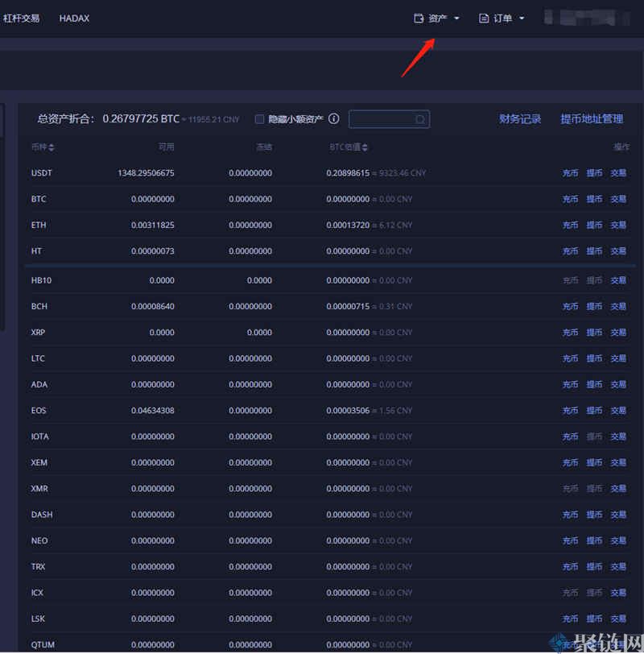644x654 pixels.
Task: Select total assets 0.26797725 BTC value
Action: (141, 119)
